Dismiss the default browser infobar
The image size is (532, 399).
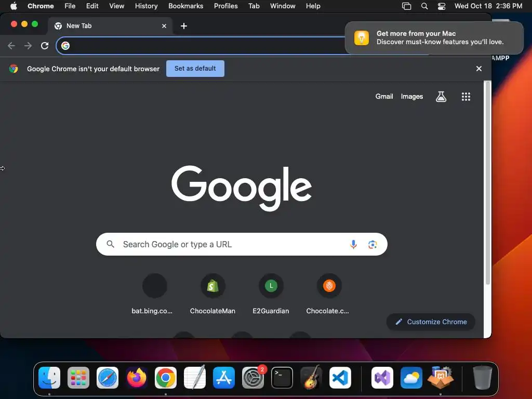click(478, 69)
